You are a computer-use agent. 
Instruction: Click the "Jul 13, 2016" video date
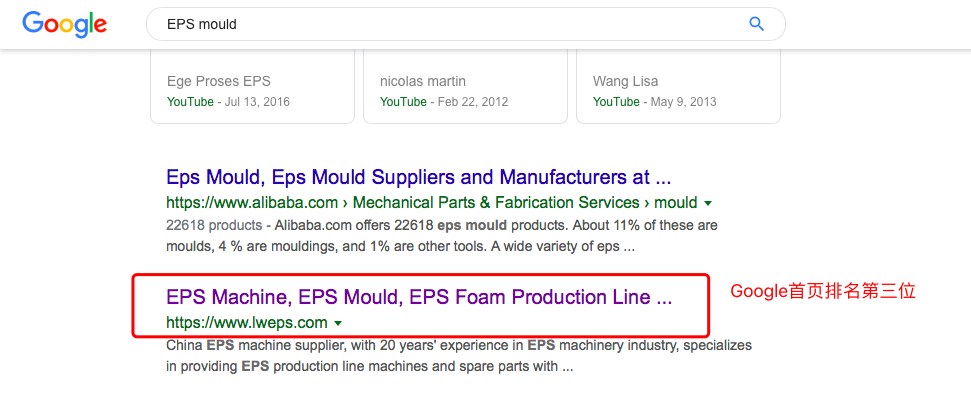click(x=256, y=102)
